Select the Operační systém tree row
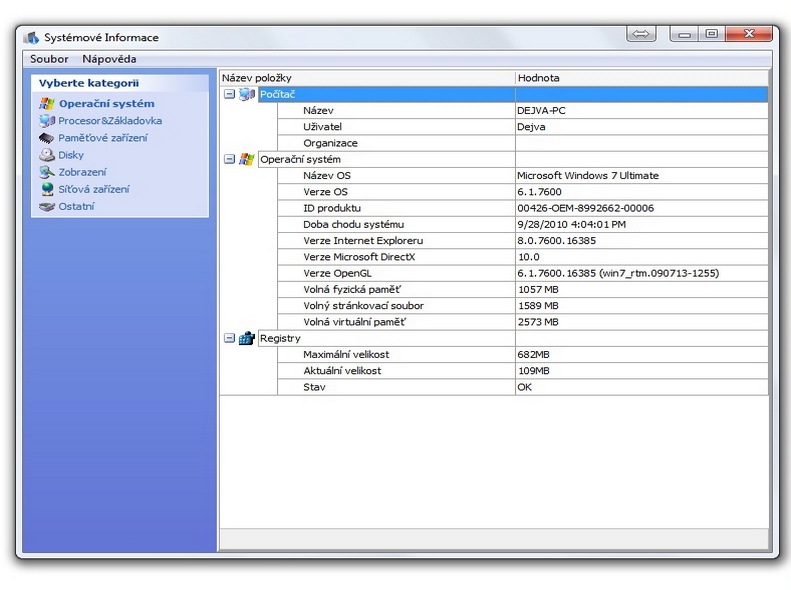 [x=513, y=159]
